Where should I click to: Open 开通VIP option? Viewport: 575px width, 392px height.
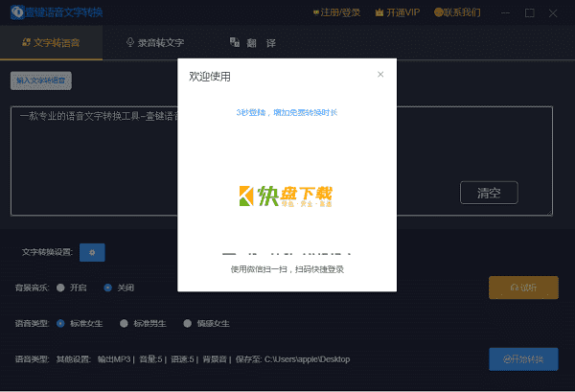coord(398,12)
